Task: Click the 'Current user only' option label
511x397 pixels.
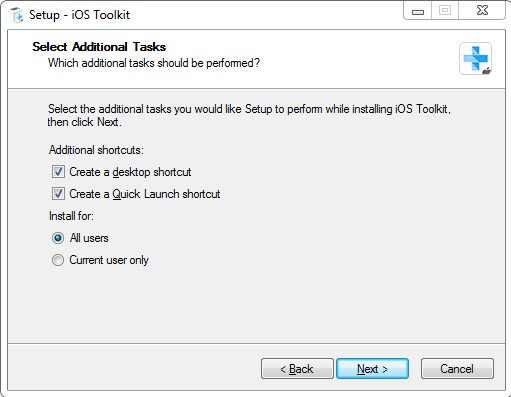Action: (x=109, y=260)
